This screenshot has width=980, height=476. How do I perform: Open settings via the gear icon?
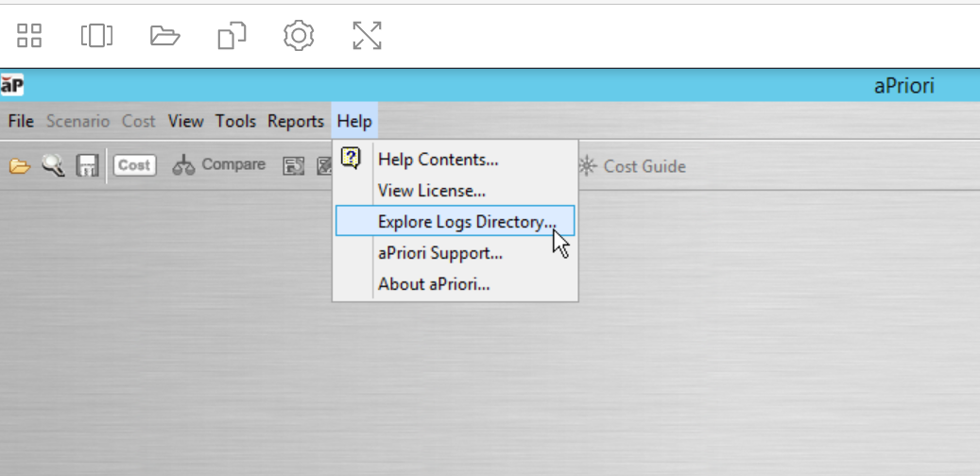(x=299, y=35)
